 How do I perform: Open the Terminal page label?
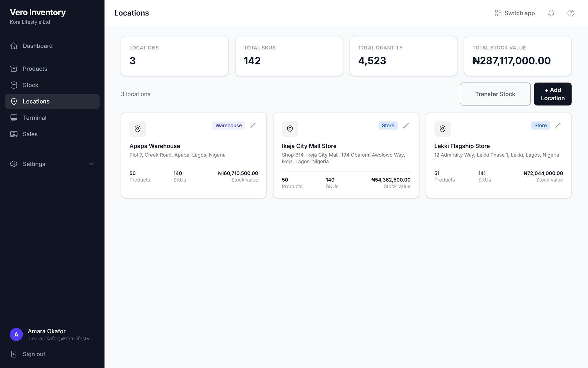35,118
